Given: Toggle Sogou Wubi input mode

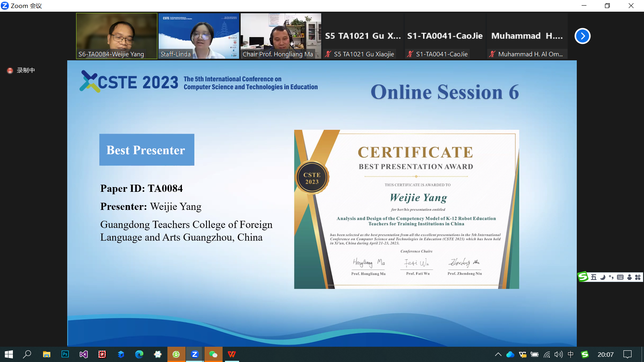Looking at the screenshot, I should pyautogui.click(x=594, y=277).
